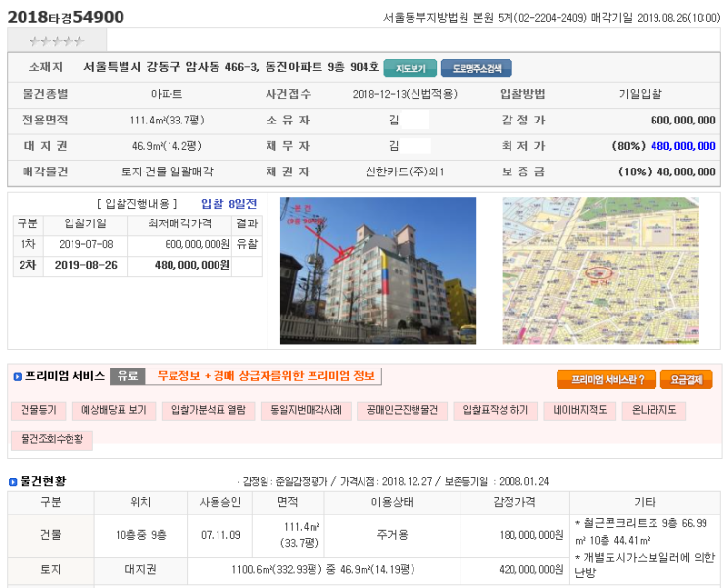Image resolution: width=728 pixels, height=588 pixels.
Task: Open 공매인근진행물건
Action: pyautogui.click(x=402, y=411)
